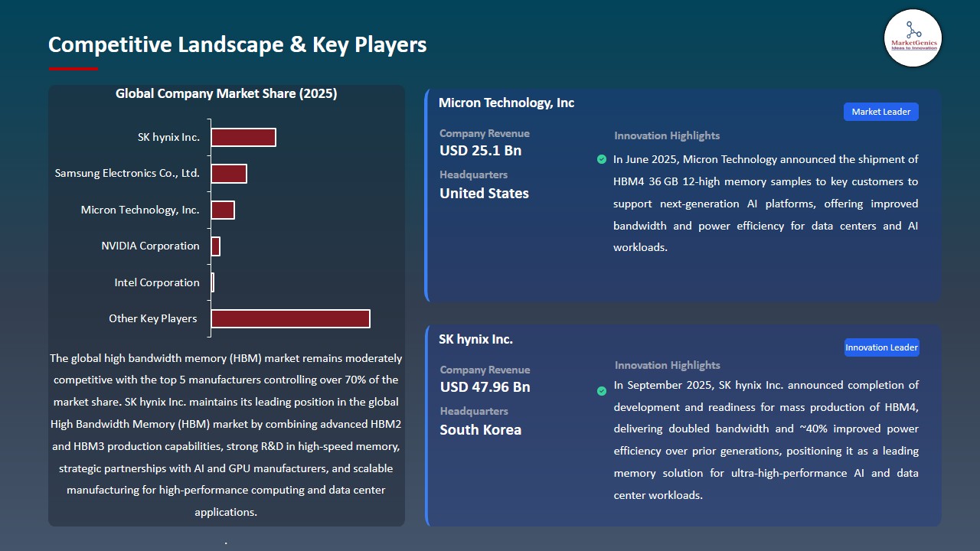Toggle the Innovation Leader badge on SK hynix's card
Viewport: 980px width, 551px height.
[881, 347]
